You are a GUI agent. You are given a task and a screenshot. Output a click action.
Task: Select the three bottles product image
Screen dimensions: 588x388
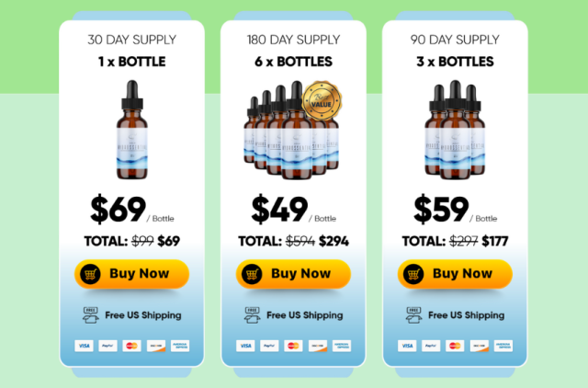[x=455, y=130]
